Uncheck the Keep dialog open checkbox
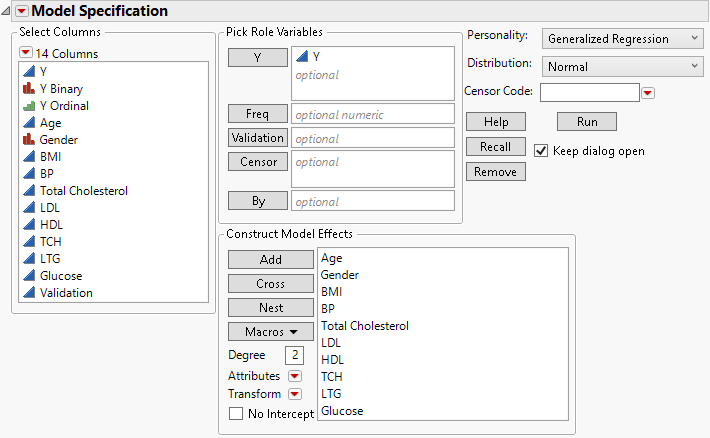710x438 pixels. (541, 151)
